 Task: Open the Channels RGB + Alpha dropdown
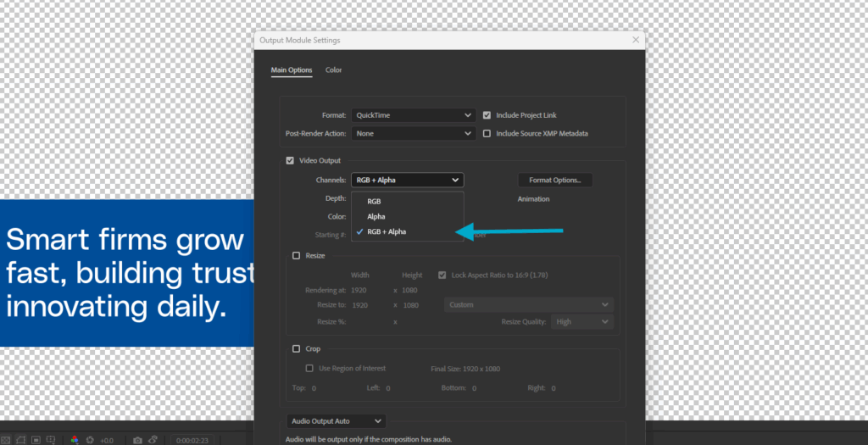tap(408, 180)
